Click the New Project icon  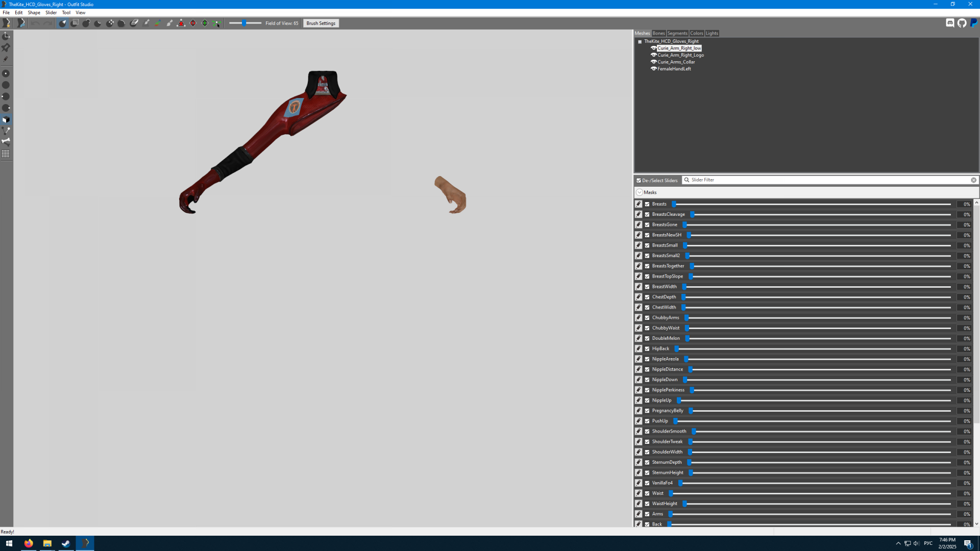click(x=7, y=23)
